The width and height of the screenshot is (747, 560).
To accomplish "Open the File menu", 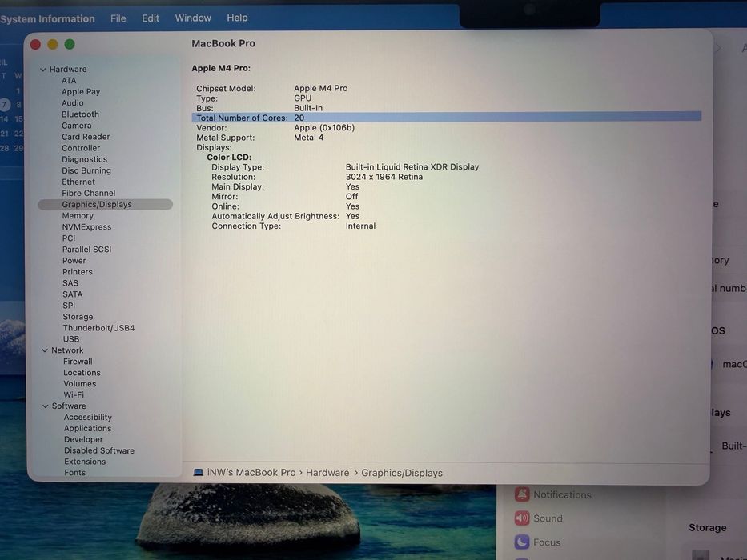I will point(118,18).
